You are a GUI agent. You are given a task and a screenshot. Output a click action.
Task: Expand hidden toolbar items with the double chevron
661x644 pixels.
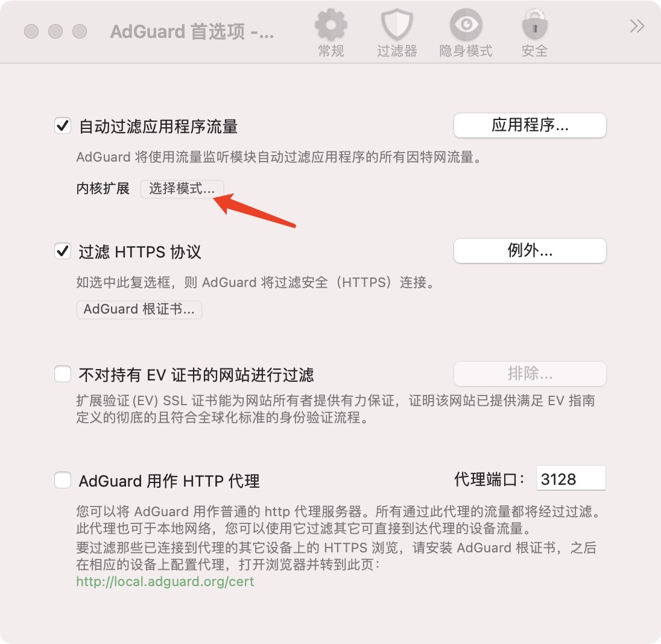click(x=637, y=26)
